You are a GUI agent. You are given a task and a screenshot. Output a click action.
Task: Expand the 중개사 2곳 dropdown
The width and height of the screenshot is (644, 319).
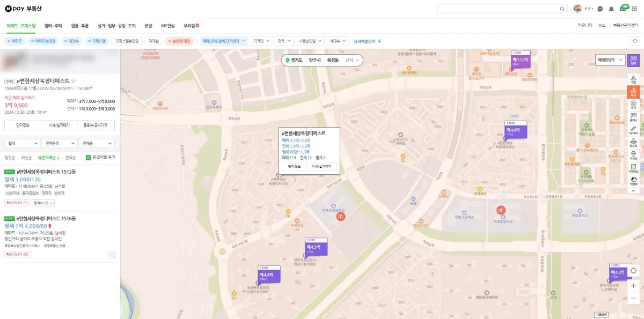[x=44, y=203]
